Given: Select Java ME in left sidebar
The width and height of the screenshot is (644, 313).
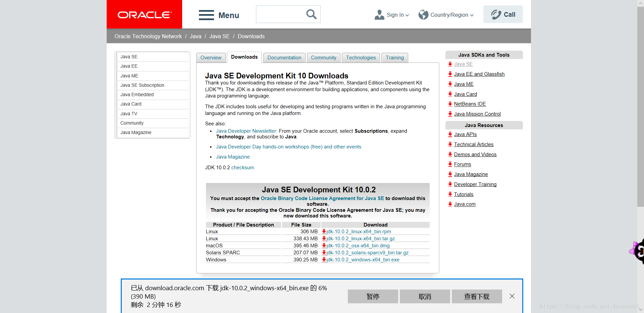Looking at the screenshot, I should pos(153,76).
